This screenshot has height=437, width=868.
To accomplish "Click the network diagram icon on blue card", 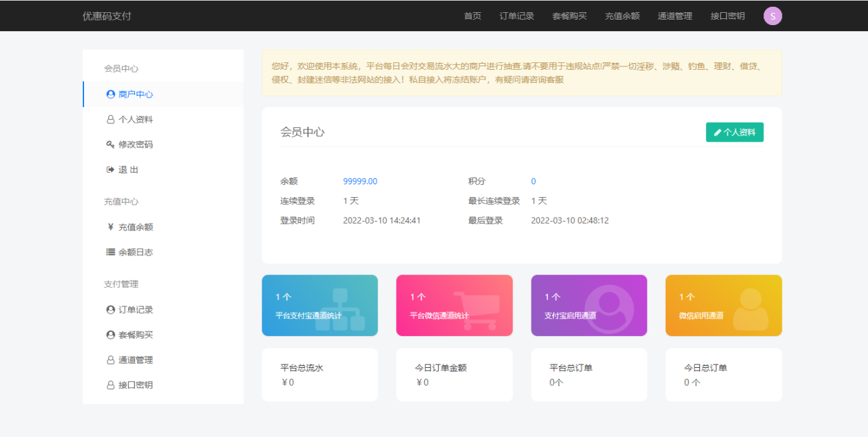I will pos(340,310).
